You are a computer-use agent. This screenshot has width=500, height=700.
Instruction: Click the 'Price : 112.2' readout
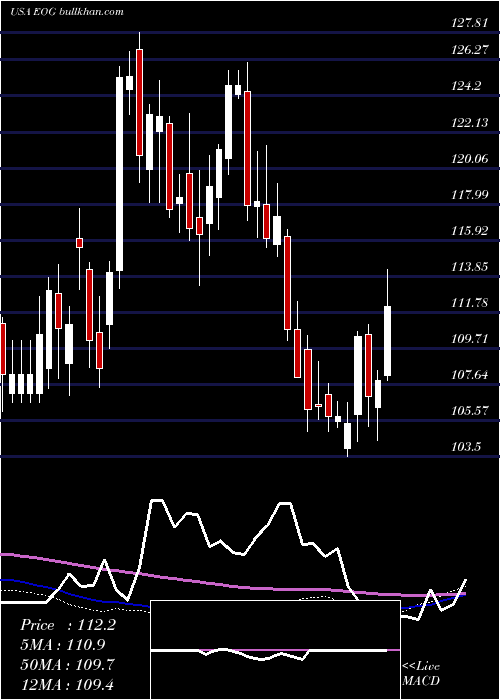(68, 625)
